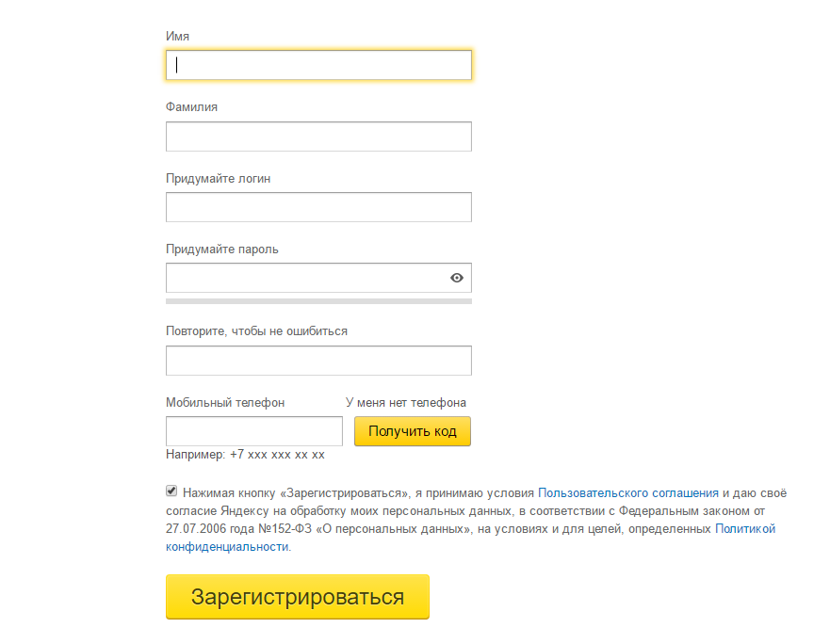Focus the Имя text field
This screenshot has width=830, height=644.
pos(318,65)
